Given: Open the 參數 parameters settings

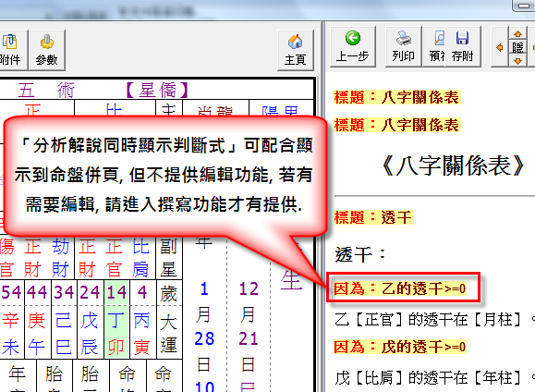Looking at the screenshot, I should (x=47, y=50).
